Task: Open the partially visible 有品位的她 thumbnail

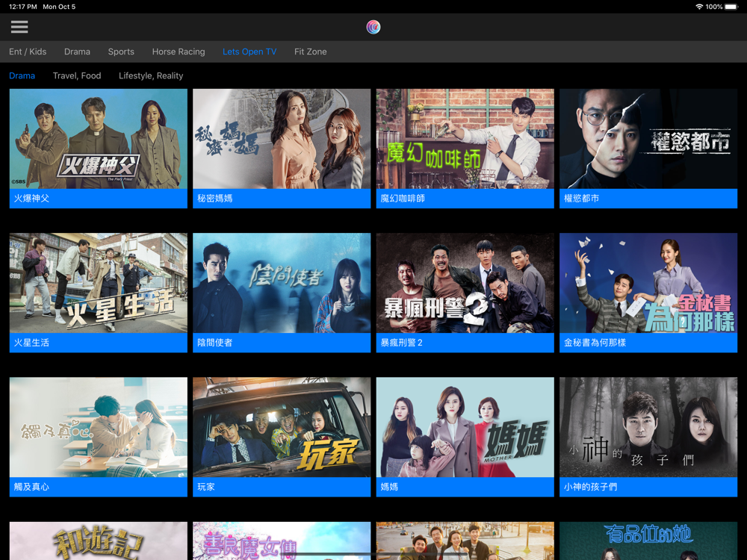Action: click(648, 541)
